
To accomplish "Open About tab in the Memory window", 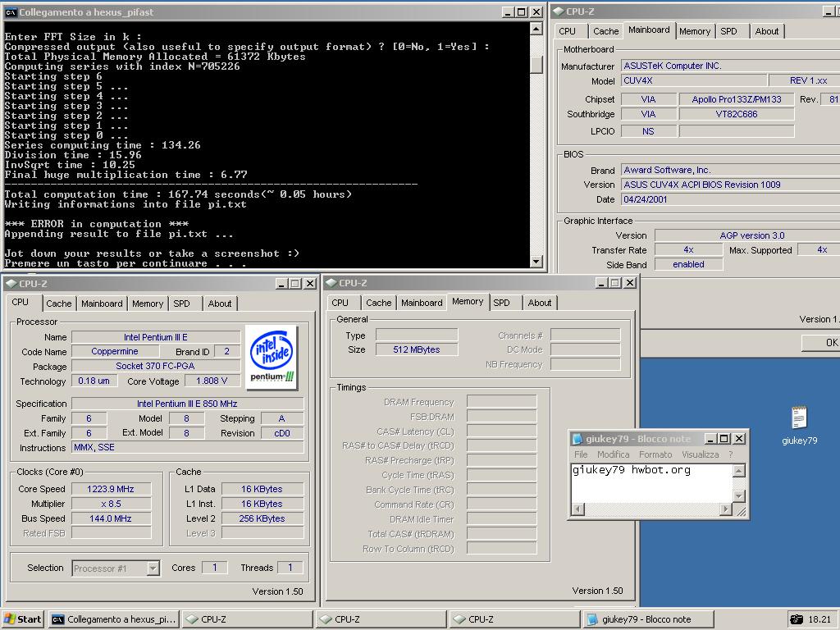I will click(540, 303).
